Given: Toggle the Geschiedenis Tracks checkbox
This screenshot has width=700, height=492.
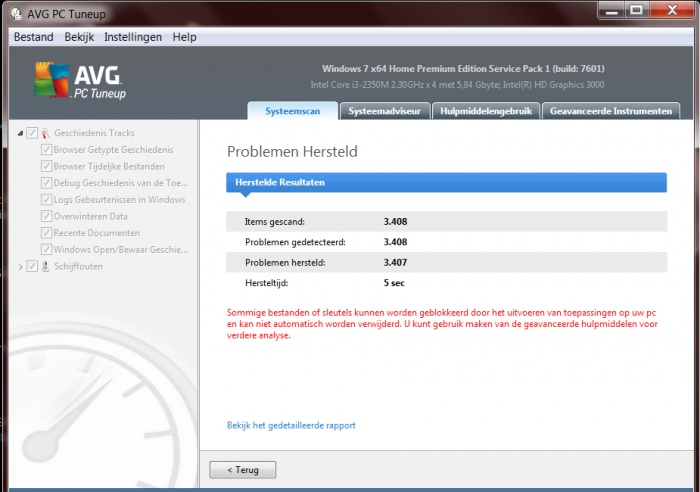Looking at the screenshot, I should tap(32, 133).
